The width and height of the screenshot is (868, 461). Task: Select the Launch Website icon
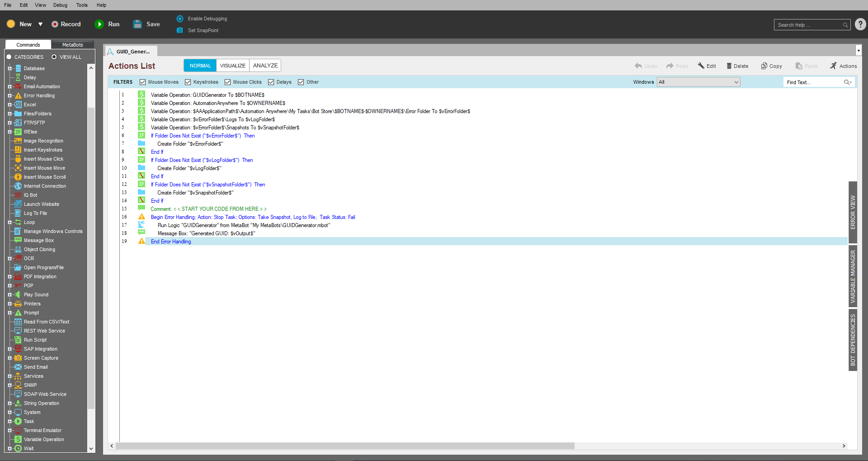18,204
